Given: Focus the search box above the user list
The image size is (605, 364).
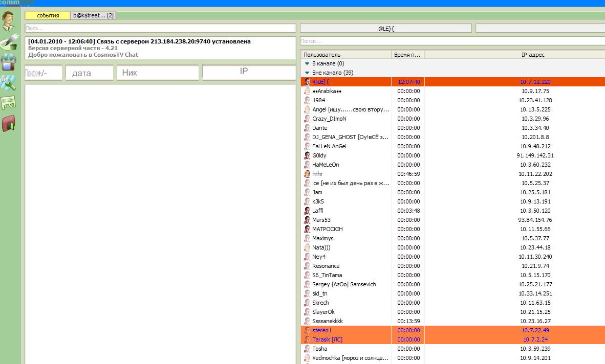Looking at the screenshot, I should (452, 41).
